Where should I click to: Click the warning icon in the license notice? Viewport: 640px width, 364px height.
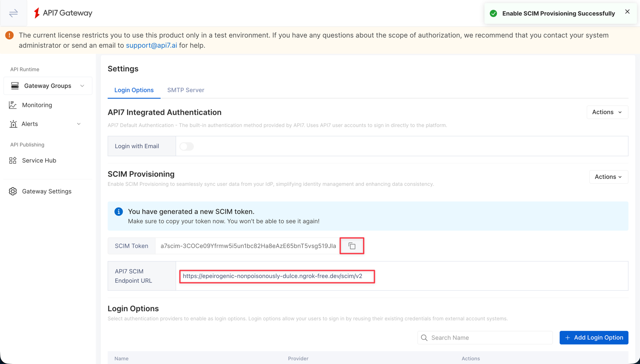(9, 35)
